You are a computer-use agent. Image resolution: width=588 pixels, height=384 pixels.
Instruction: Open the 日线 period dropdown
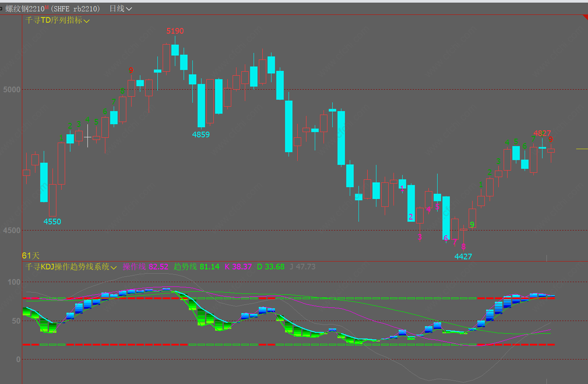(120, 9)
